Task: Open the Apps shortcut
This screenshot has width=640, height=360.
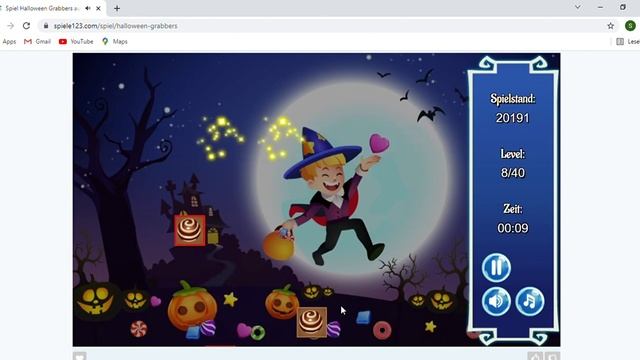Action: pos(9,42)
